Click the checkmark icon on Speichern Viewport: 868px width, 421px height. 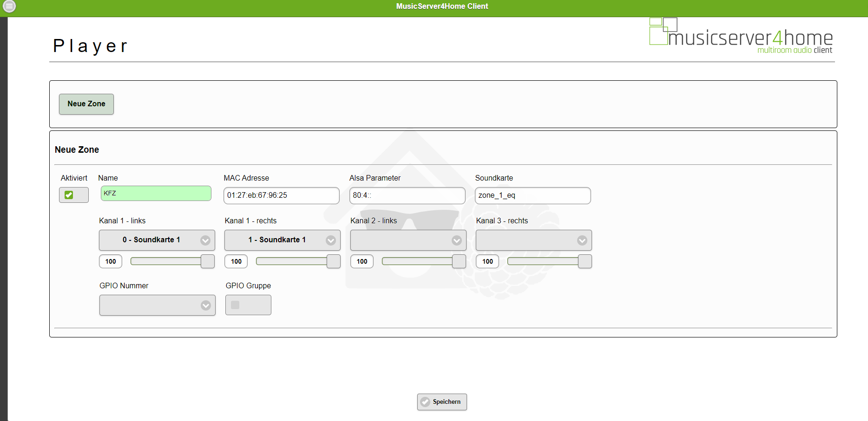(x=425, y=402)
